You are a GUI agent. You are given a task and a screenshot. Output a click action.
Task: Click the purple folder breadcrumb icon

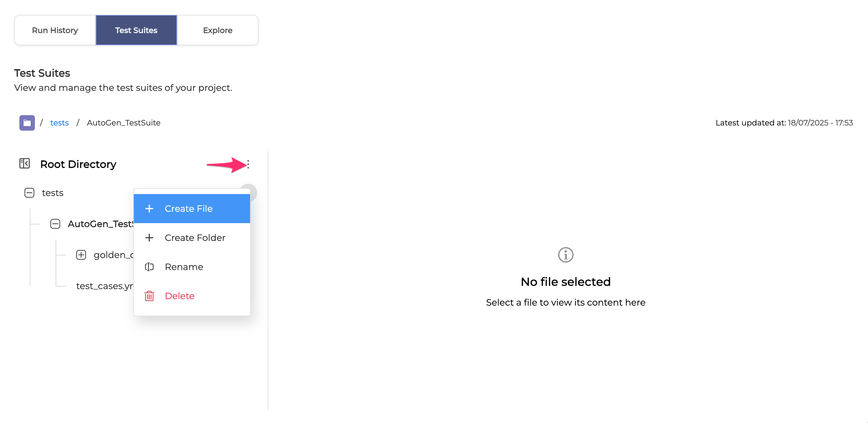(27, 123)
